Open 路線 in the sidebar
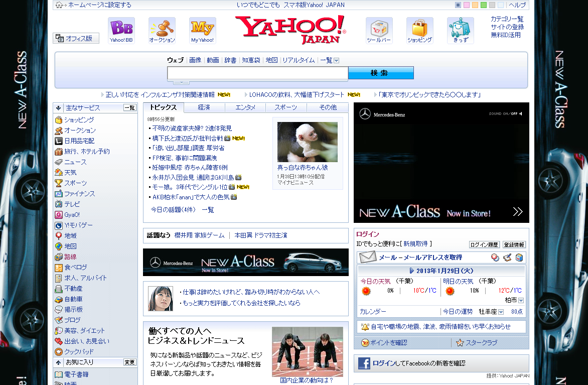Image resolution: width=588 pixels, height=385 pixels. 70,256
